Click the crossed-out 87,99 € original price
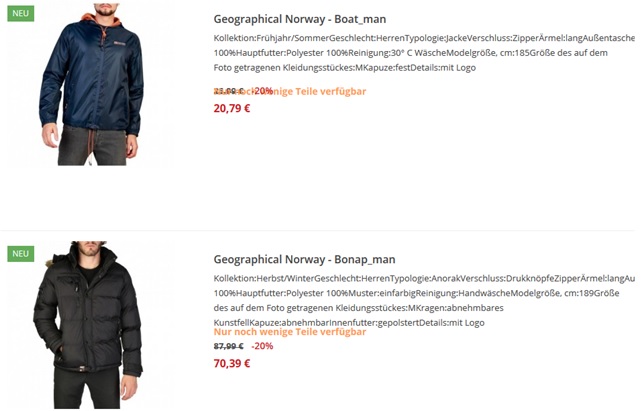 tap(229, 346)
